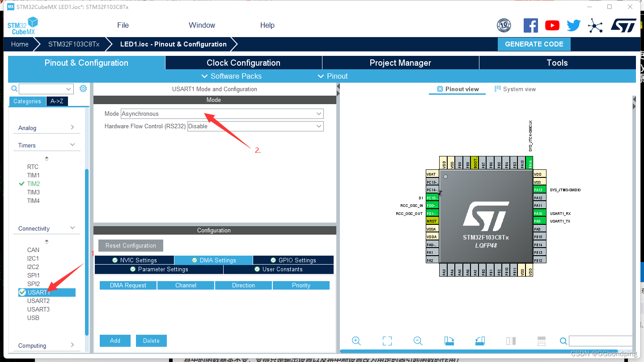The image size is (644, 362).
Task: Switch to the Clock Configuration tab
Action: [x=243, y=63]
